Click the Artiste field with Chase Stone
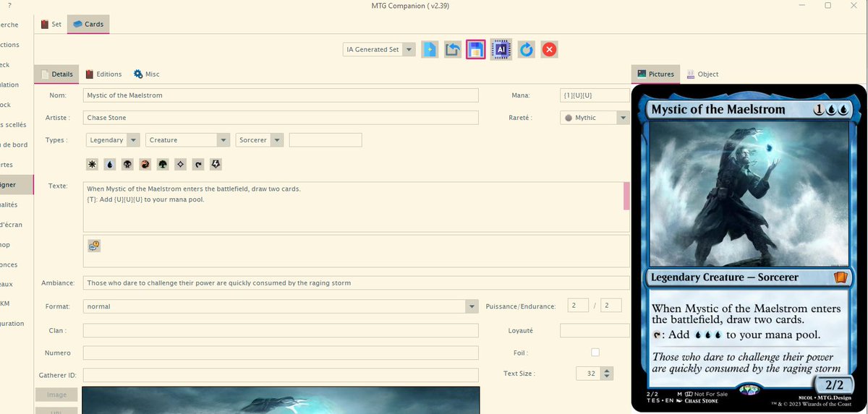Image resolution: width=868 pixels, height=414 pixels. 281,117
